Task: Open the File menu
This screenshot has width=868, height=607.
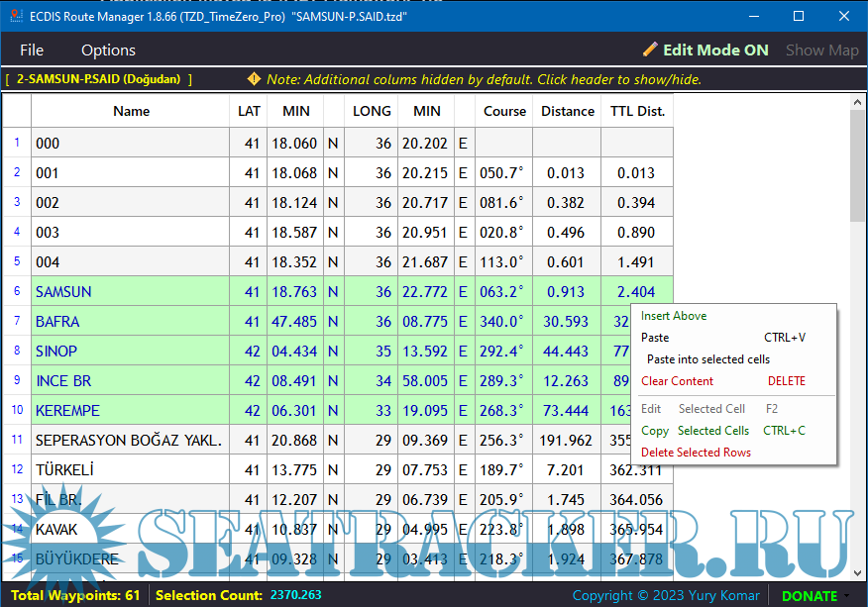Action: click(x=32, y=51)
